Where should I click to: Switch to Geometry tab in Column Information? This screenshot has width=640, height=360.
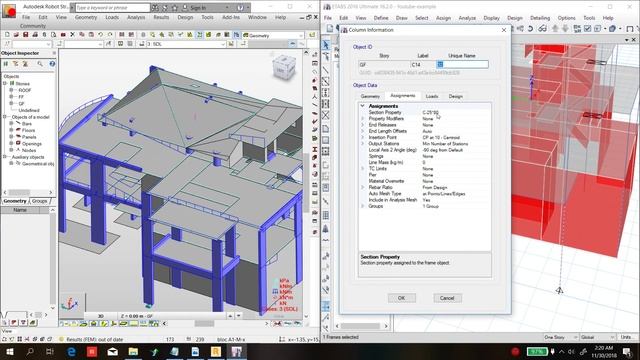(370, 96)
